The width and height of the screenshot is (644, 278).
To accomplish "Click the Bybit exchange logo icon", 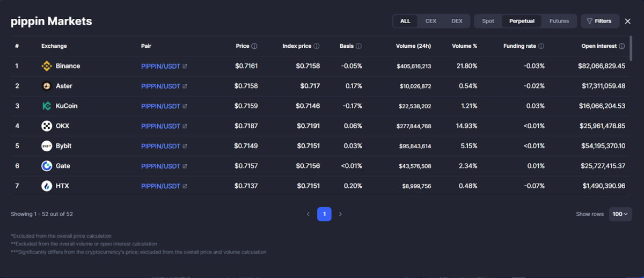I will (x=47, y=146).
